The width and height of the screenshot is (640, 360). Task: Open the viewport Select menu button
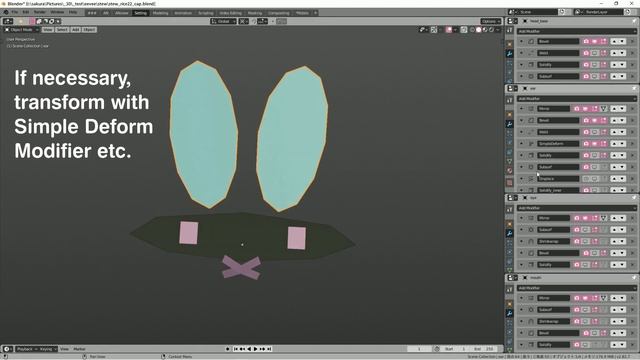(62, 30)
